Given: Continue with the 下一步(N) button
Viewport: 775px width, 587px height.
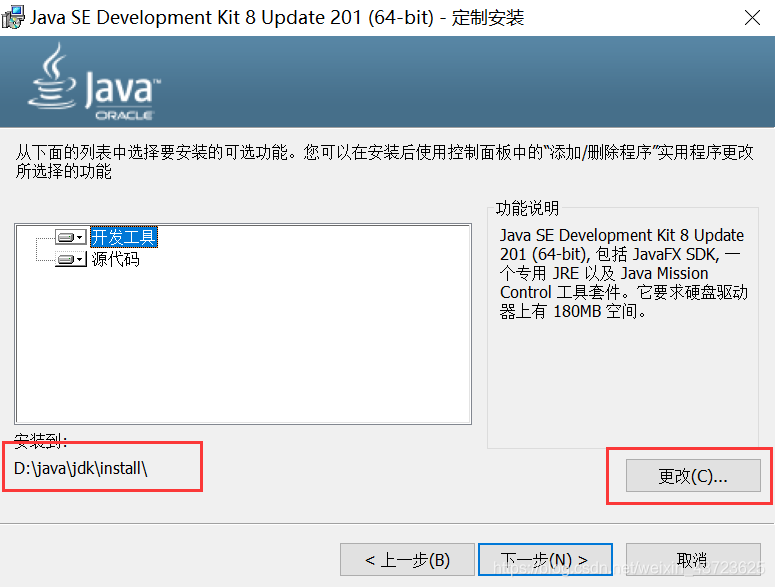Looking at the screenshot, I should coord(545,560).
